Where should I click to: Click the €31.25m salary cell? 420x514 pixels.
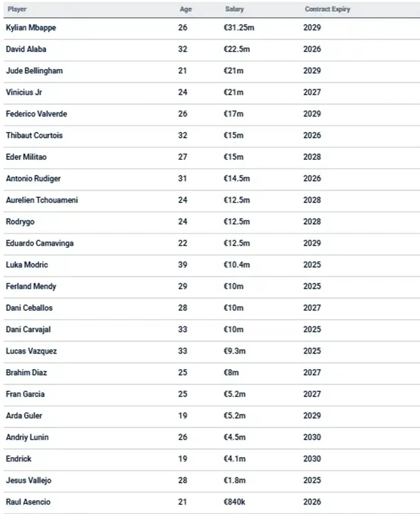coord(240,28)
